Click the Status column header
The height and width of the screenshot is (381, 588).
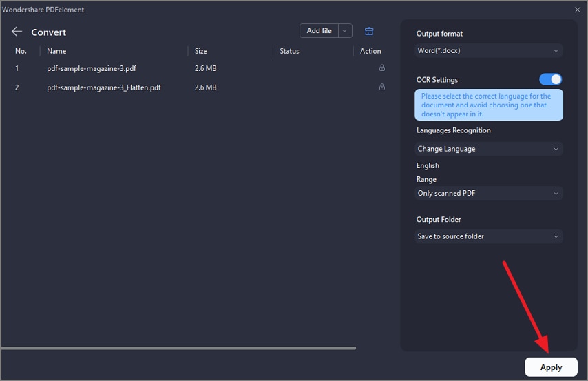289,51
